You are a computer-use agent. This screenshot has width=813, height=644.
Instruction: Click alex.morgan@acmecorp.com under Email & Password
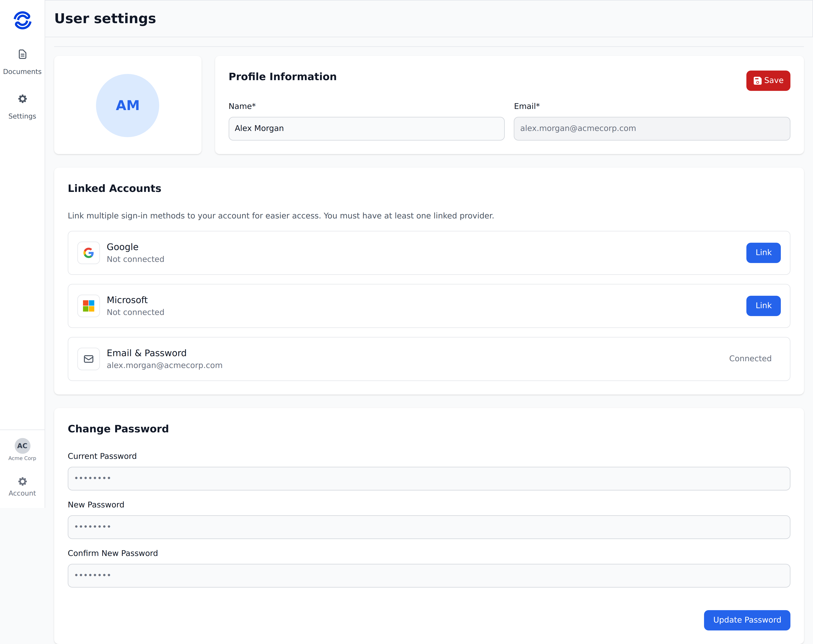coord(164,365)
